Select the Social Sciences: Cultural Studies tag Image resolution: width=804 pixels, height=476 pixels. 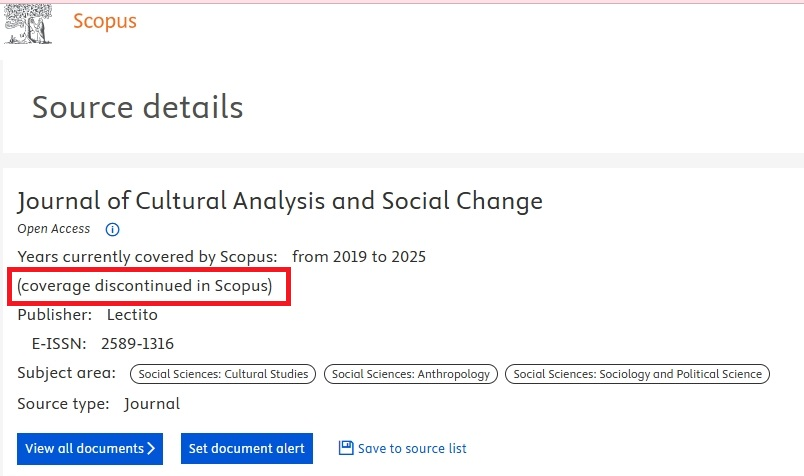pyautogui.click(x=223, y=374)
